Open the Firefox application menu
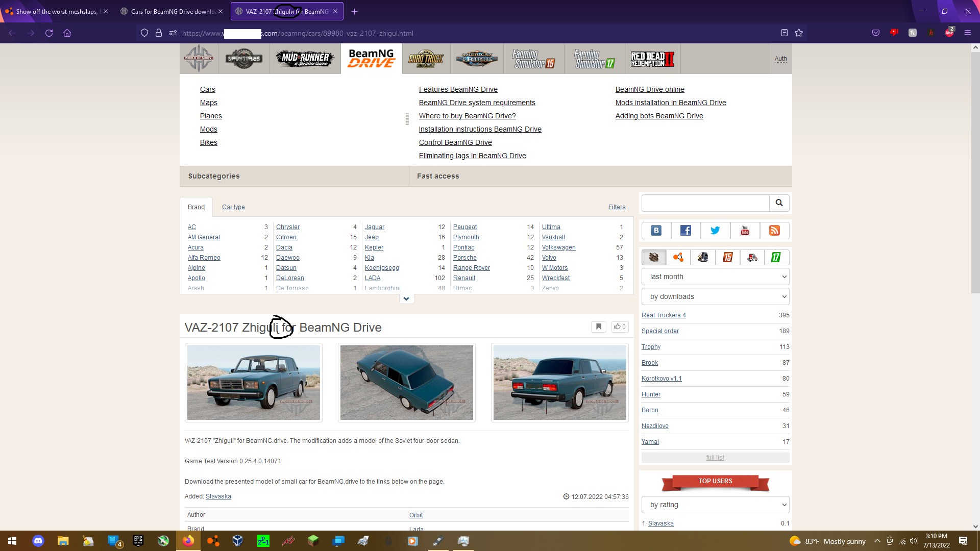This screenshot has width=980, height=551. click(968, 33)
